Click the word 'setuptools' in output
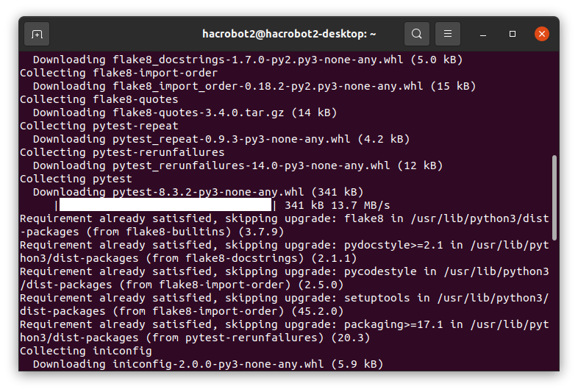 tap(377, 299)
